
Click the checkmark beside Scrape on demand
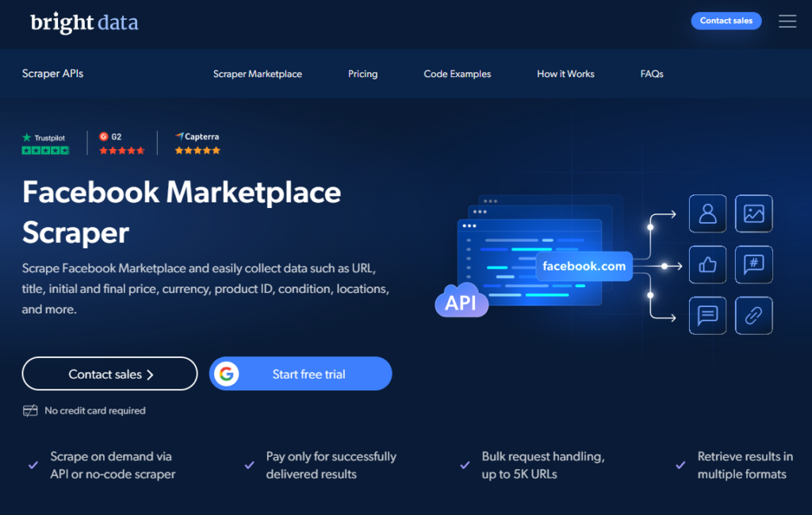coord(33,465)
